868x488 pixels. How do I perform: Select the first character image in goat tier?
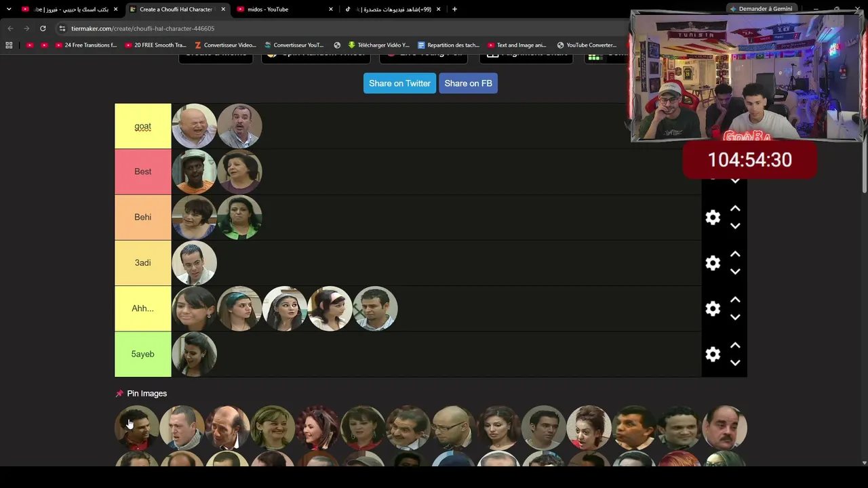(195, 126)
